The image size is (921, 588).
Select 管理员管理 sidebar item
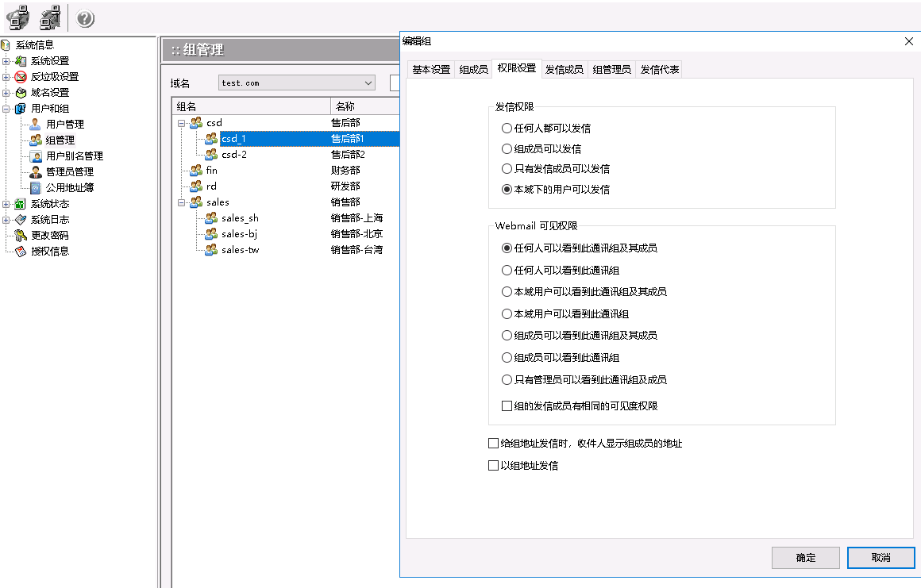[69, 171]
